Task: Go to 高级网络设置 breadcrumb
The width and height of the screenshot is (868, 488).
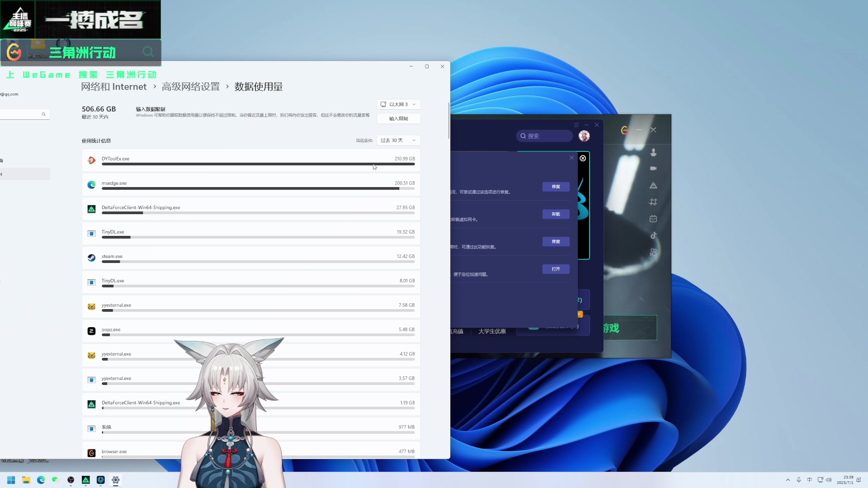Action: (191, 87)
